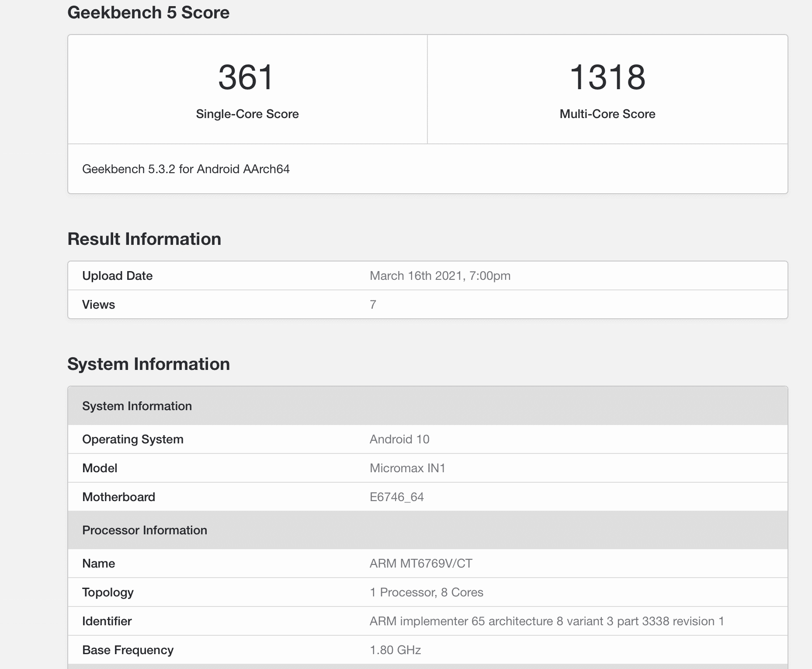Select the System Information table header
812x669 pixels.
(x=137, y=406)
